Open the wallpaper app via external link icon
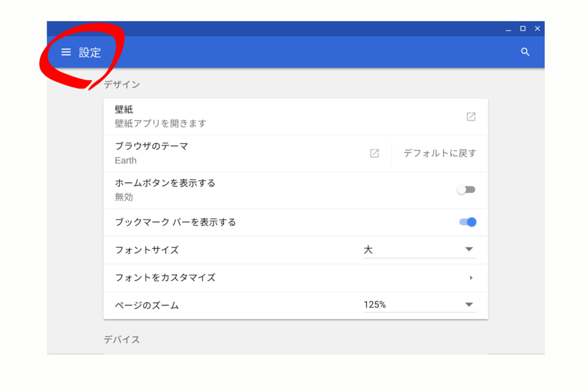588x392 pixels. click(471, 117)
